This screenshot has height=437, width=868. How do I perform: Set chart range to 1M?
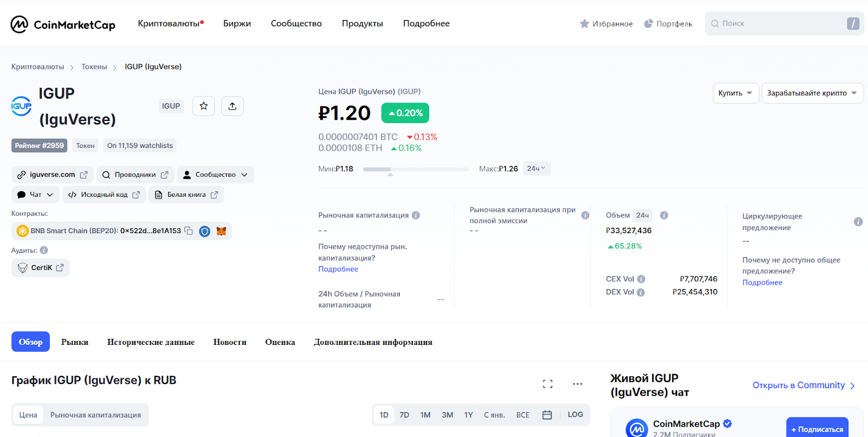tap(425, 415)
